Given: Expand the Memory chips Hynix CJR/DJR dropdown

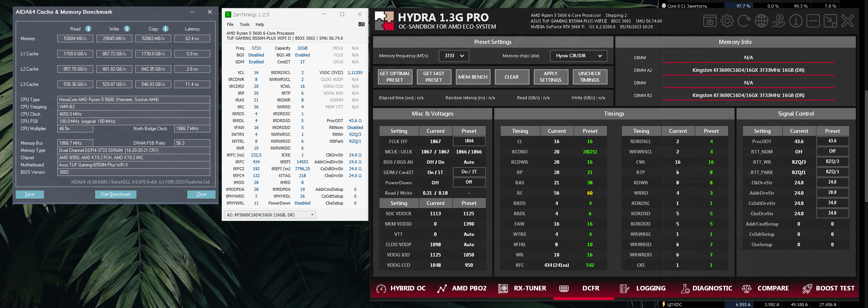Looking at the screenshot, I should (x=579, y=56).
